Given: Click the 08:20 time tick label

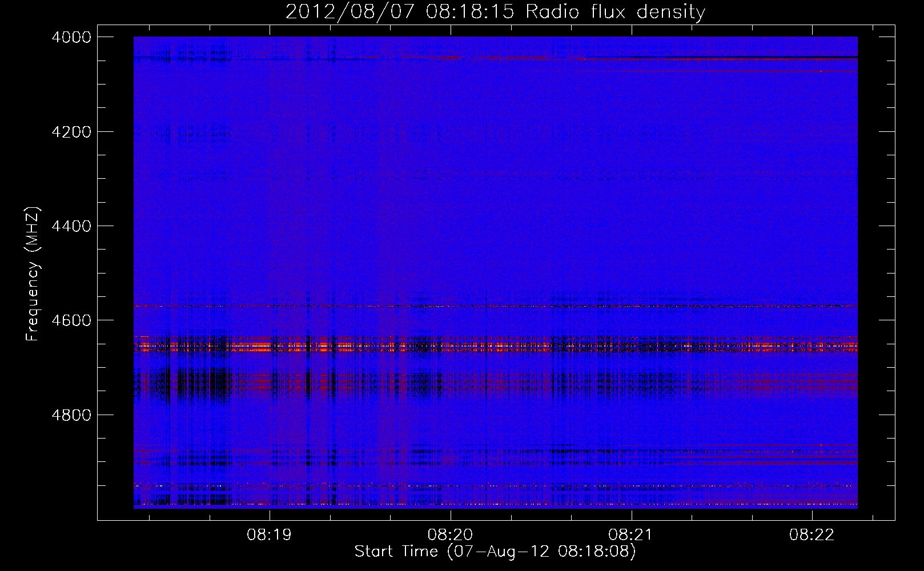Looking at the screenshot, I should pos(450,535).
